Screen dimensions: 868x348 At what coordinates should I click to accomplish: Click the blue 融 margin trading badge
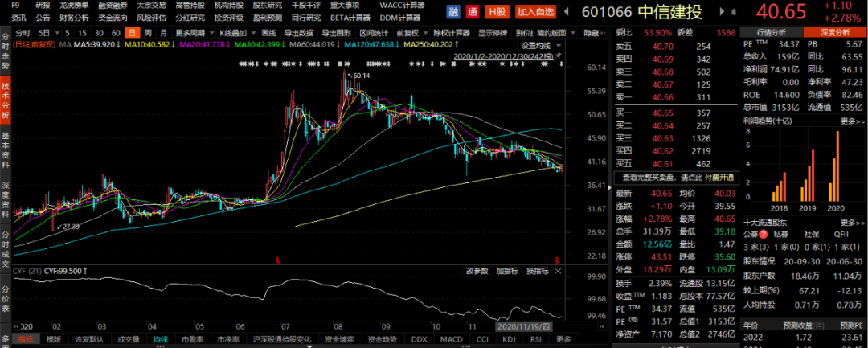[x=454, y=11]
